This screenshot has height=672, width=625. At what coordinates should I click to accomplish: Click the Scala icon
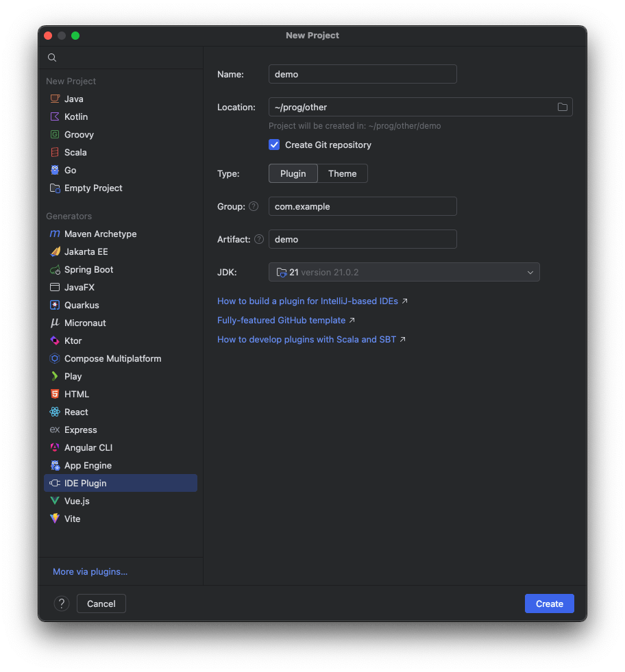tap(55, 152)
